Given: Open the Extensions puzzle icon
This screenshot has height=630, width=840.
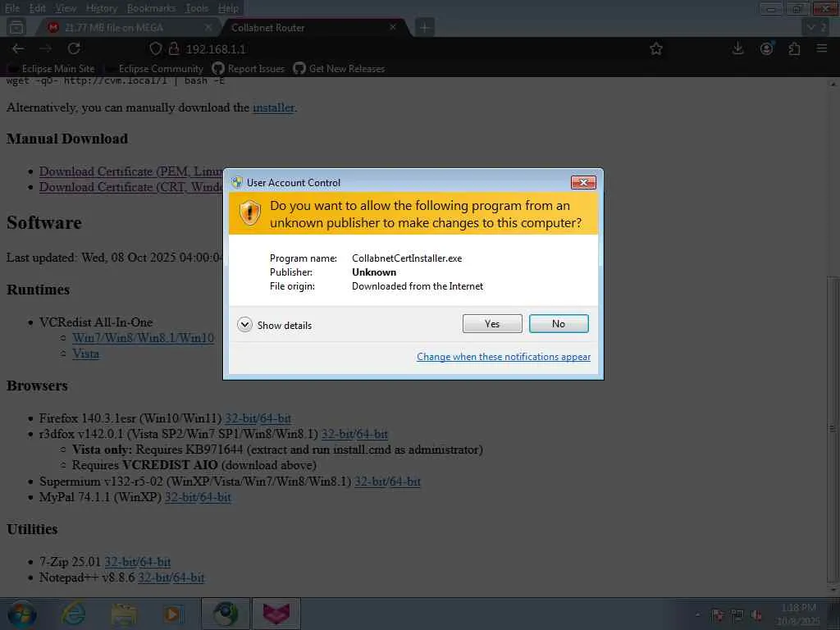Looking at the screenshot, I should point(794,48).
